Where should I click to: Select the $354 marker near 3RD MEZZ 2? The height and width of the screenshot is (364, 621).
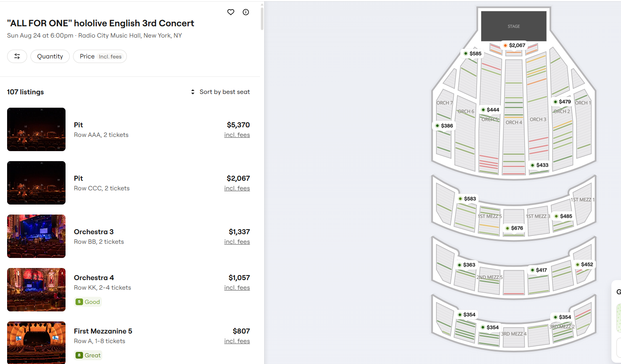click(562, 317)
